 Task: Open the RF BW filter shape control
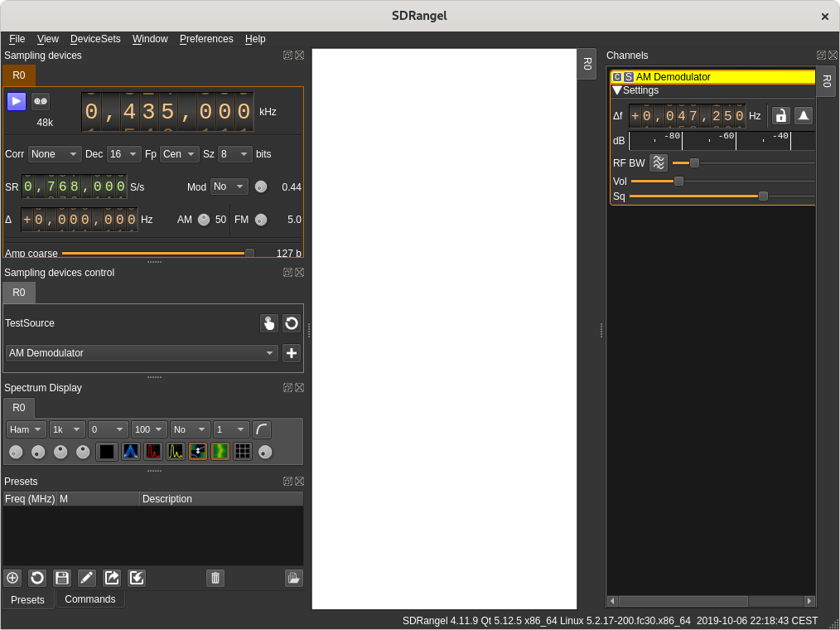point(658,163)
